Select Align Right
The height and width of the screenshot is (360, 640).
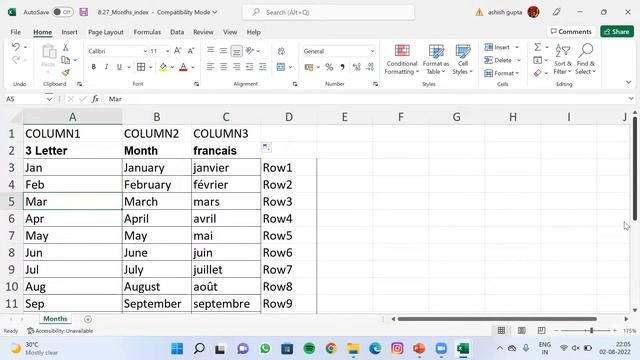(236, 67)
